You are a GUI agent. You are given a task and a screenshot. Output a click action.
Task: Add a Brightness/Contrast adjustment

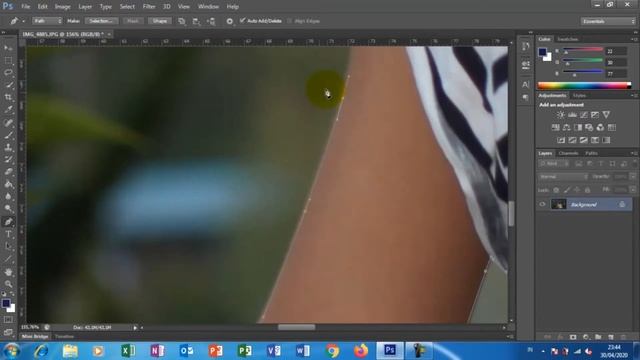[x=561, y=115]
